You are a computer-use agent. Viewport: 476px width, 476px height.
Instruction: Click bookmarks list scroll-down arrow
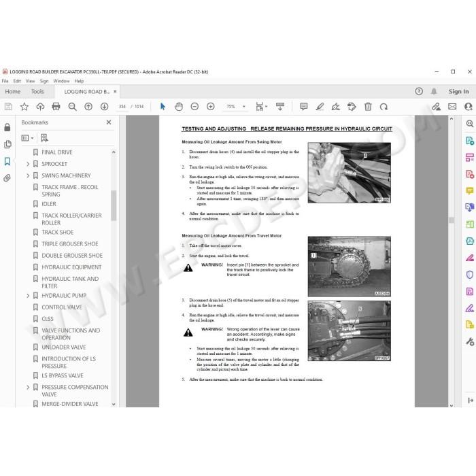(x=114, y=404)
